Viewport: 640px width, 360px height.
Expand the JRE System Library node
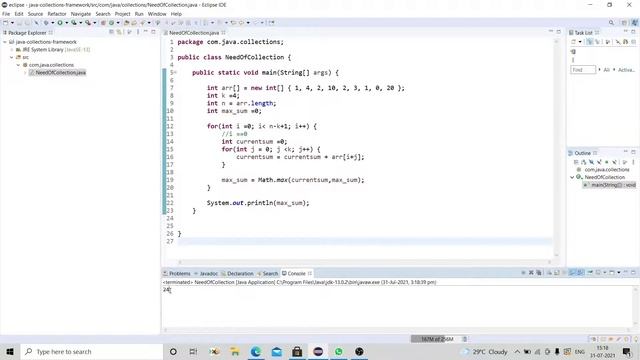12,49
